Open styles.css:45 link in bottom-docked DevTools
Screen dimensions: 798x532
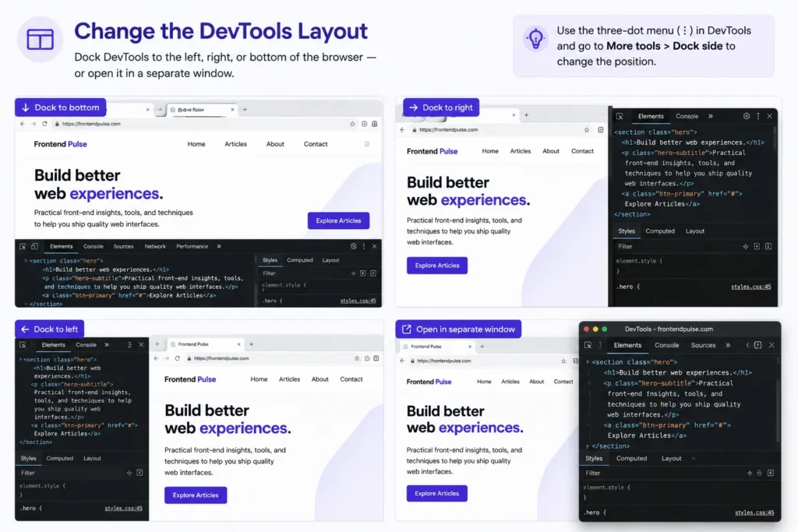click(358, 301)
